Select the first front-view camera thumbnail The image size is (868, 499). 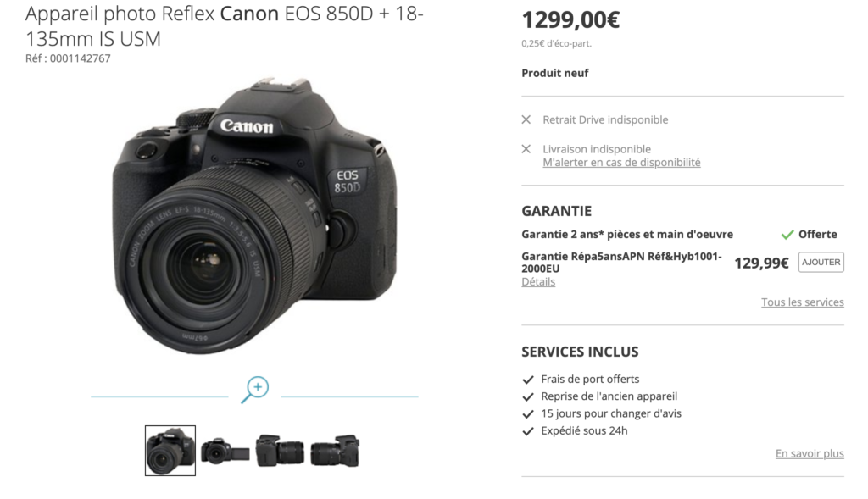170,451
